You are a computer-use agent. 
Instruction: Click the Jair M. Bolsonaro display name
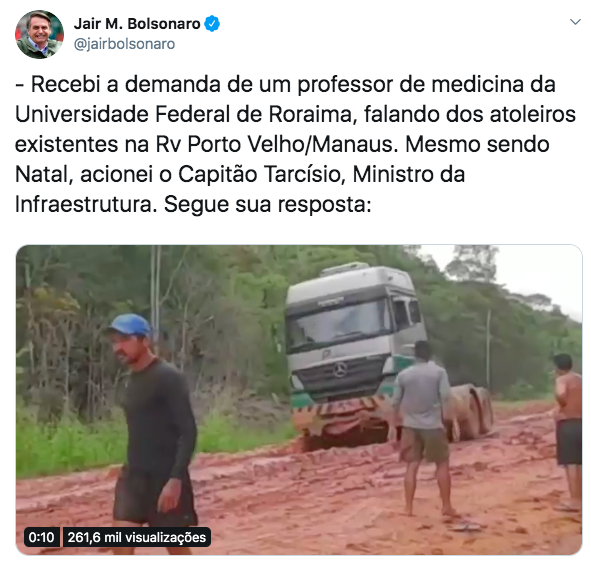137,24
